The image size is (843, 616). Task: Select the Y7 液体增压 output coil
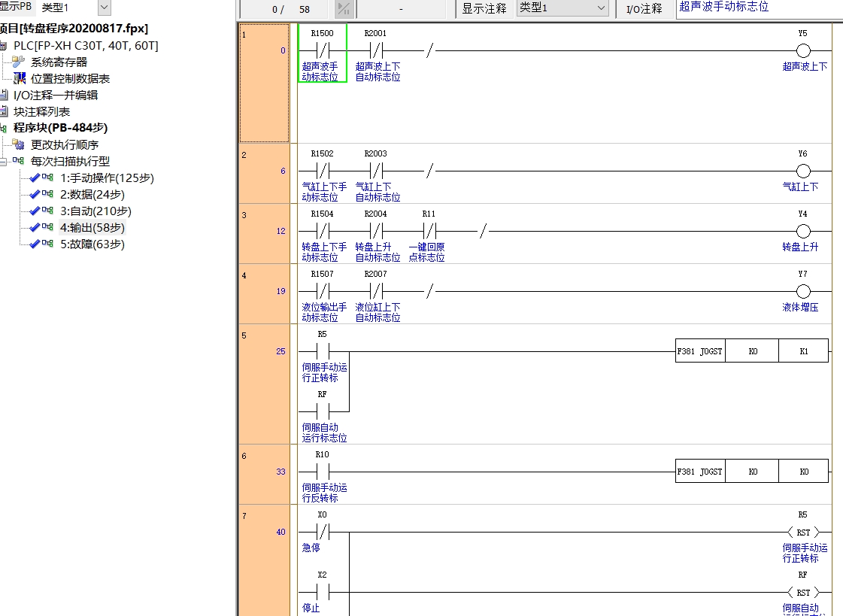point(803,292)
